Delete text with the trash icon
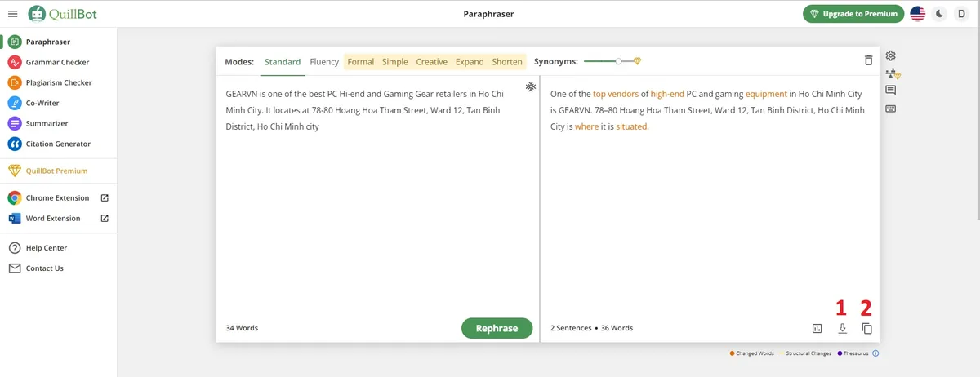 click(868, 61)
